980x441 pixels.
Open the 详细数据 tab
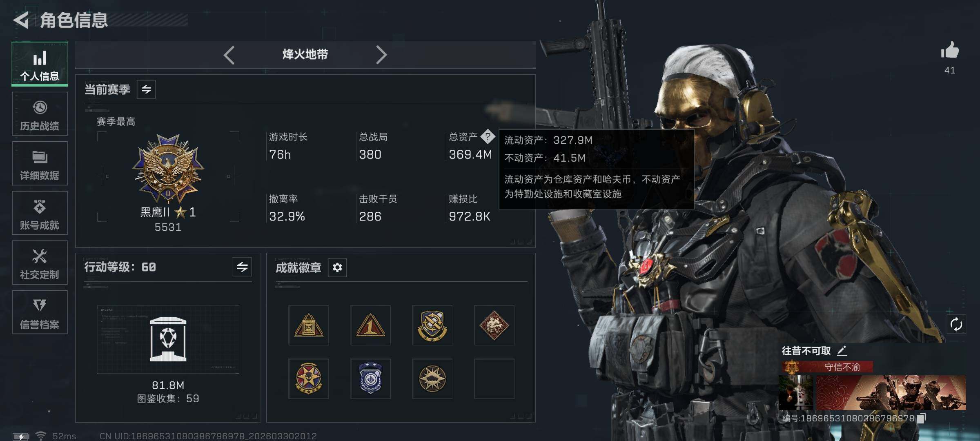coord(40,163)
